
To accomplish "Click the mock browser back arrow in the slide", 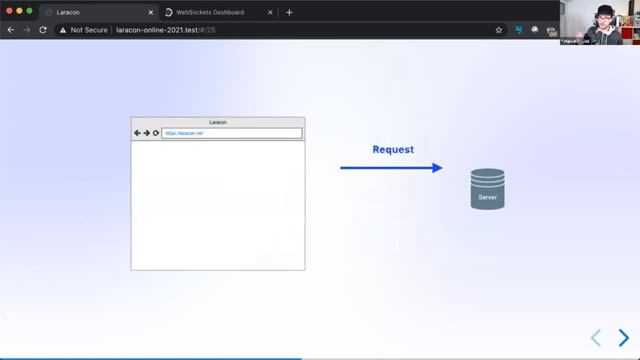I will (x=137, y=133).
